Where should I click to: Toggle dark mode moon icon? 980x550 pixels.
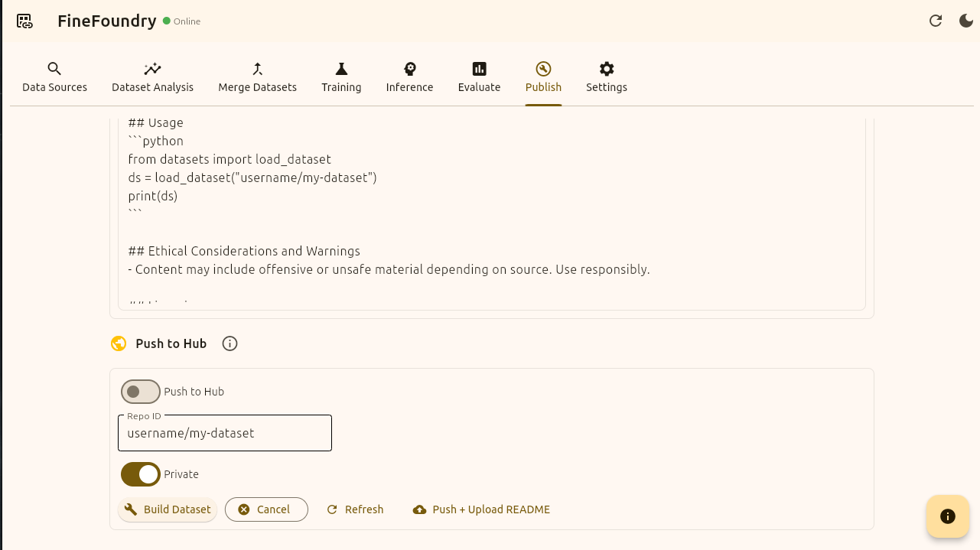click(x=966, y=21)
